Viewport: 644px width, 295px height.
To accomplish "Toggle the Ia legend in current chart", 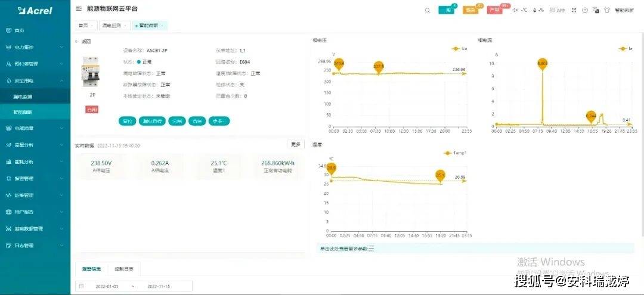I will [626, 48].
